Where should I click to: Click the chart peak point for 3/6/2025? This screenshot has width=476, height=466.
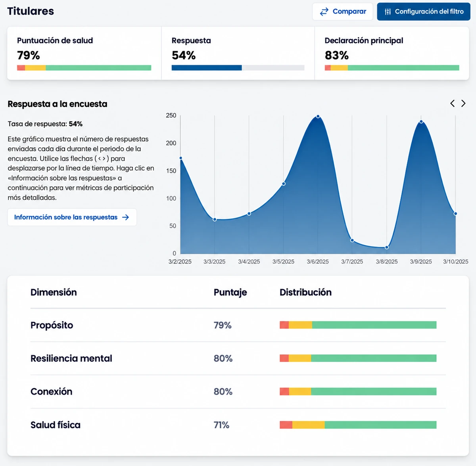tap(318, 117)
